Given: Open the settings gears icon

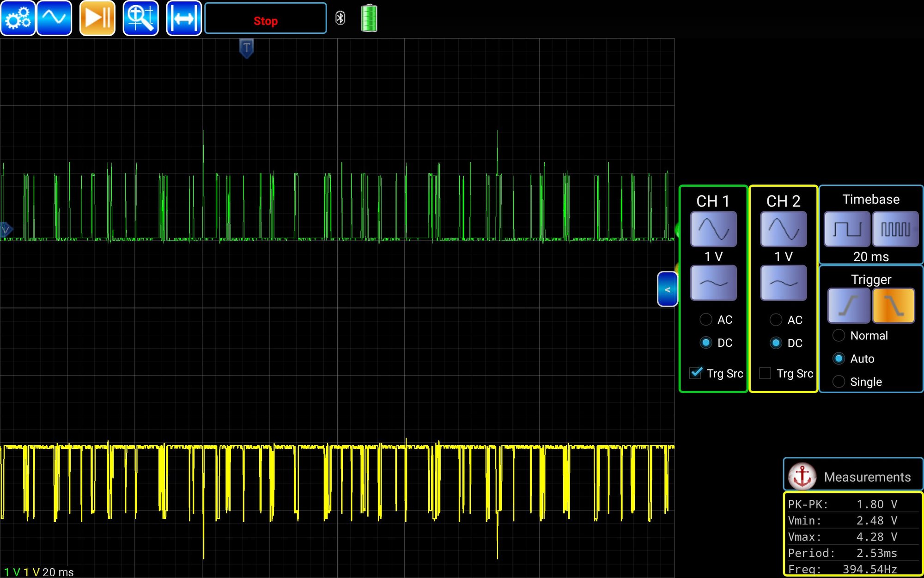Looking at the screenshot, I should (x=18, y=18).
